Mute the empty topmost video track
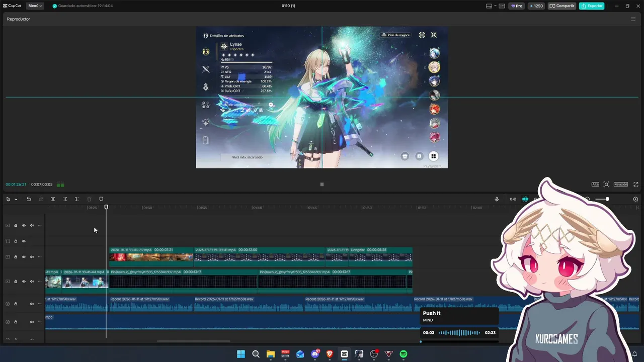Image resolution: width=644 pixels, height=362 pixels. pos(32,225)
